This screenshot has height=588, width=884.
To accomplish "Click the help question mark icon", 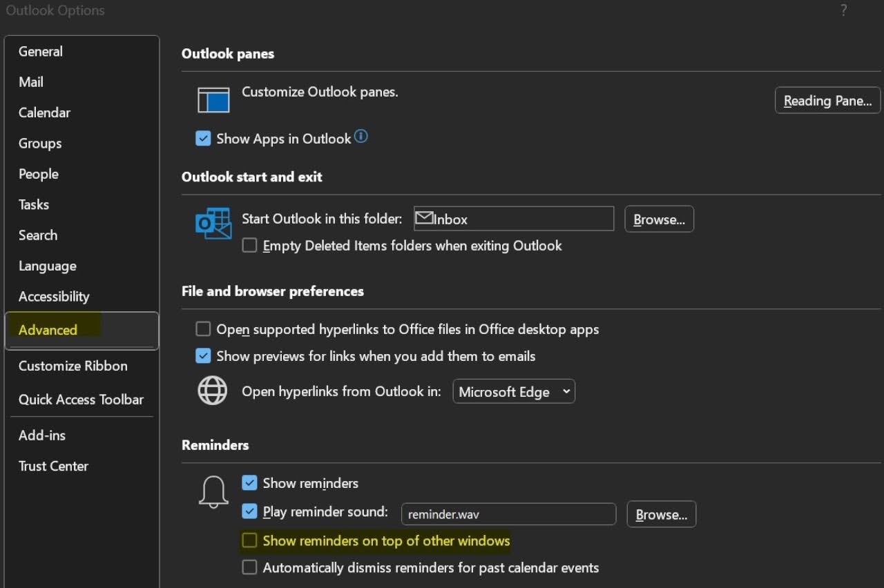I will pyautogui.click(x=843, y=10).
